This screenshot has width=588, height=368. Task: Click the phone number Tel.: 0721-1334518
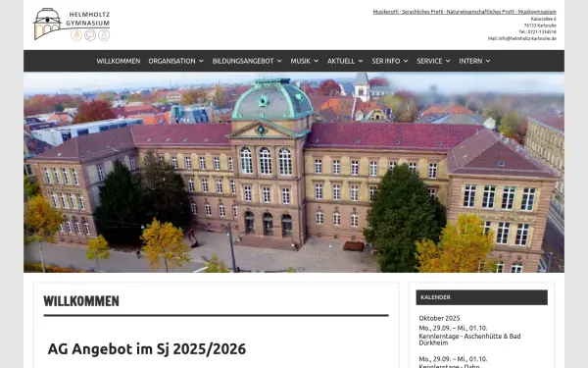[538, 32]
